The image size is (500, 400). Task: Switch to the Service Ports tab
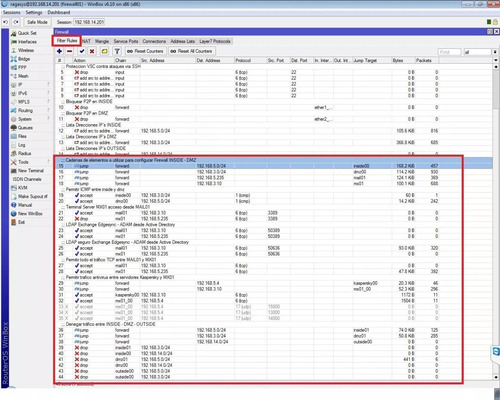[126, 41]
